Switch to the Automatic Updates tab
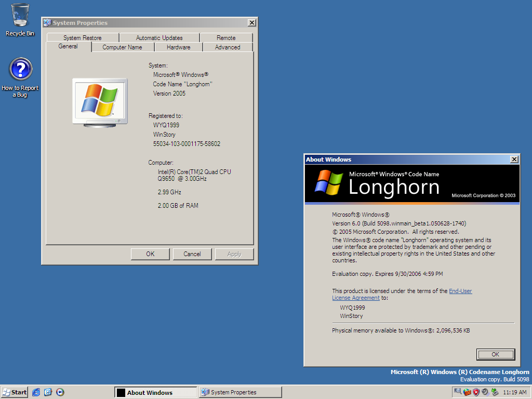Viewport: 532px width, 399px height. [x=159, y=38]
